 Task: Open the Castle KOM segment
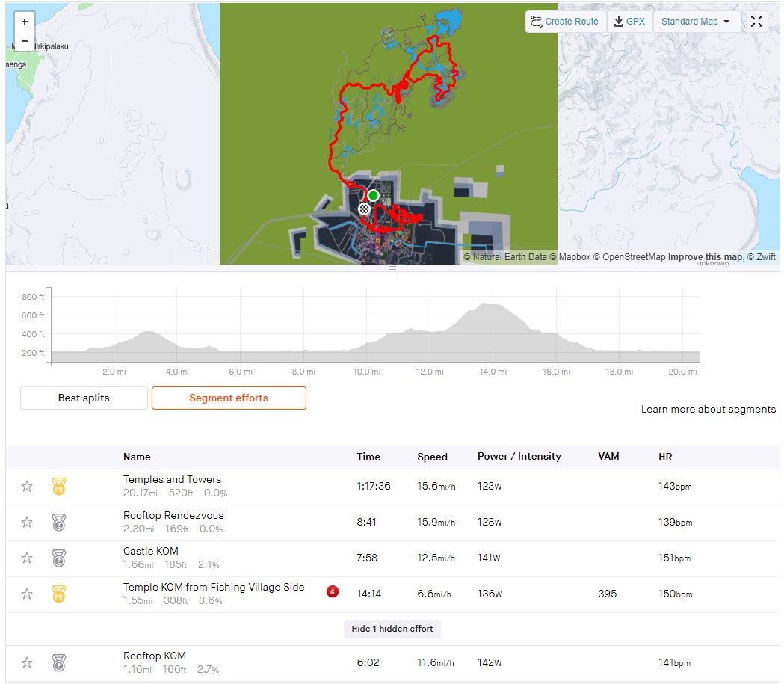151,551
